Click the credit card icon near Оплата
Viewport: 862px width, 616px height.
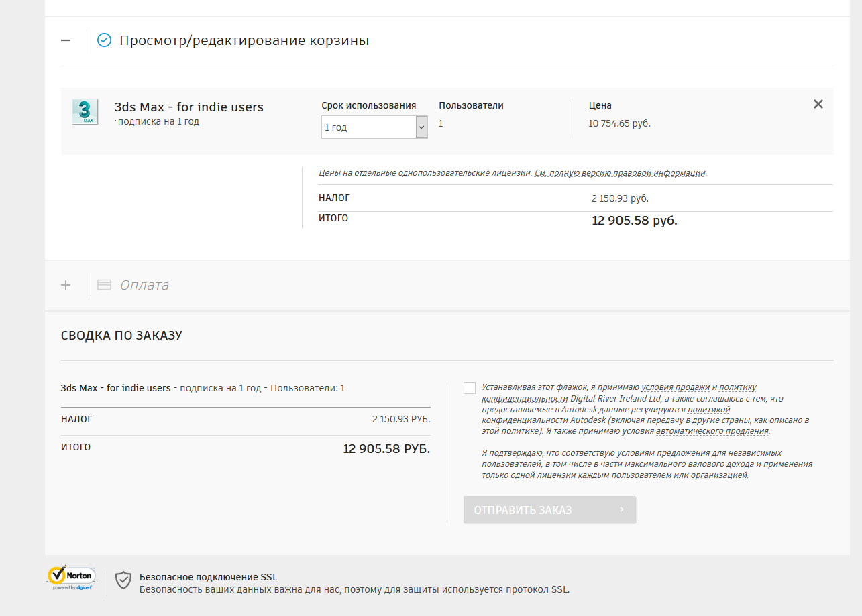[104, 284]
